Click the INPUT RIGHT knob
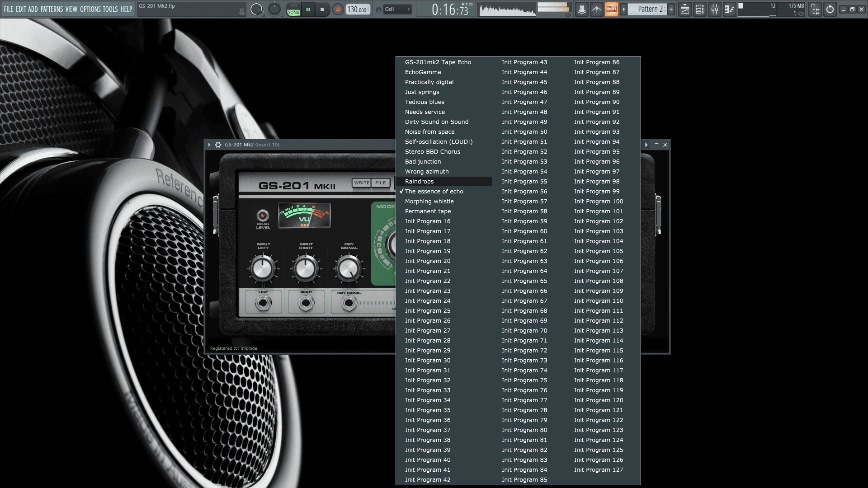Image resolution: width=868 pixels, height=488 pixels. tap(306, 268)
